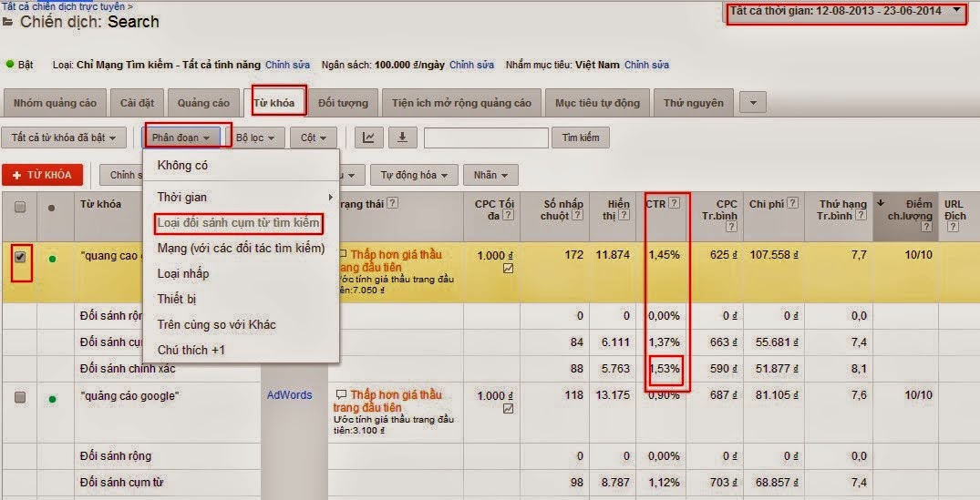Click green status dot of "quảng cáo google" keyword

(x=52, y=398)
